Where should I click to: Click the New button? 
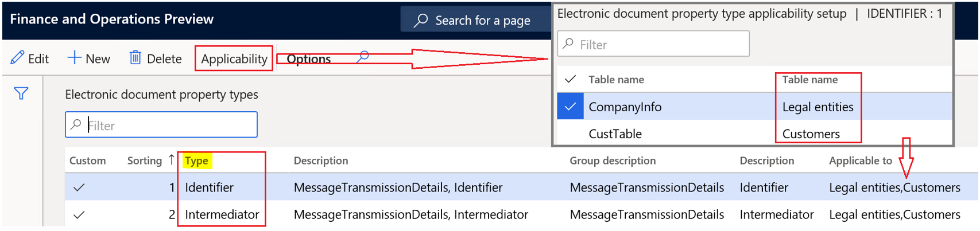(88, 58)
